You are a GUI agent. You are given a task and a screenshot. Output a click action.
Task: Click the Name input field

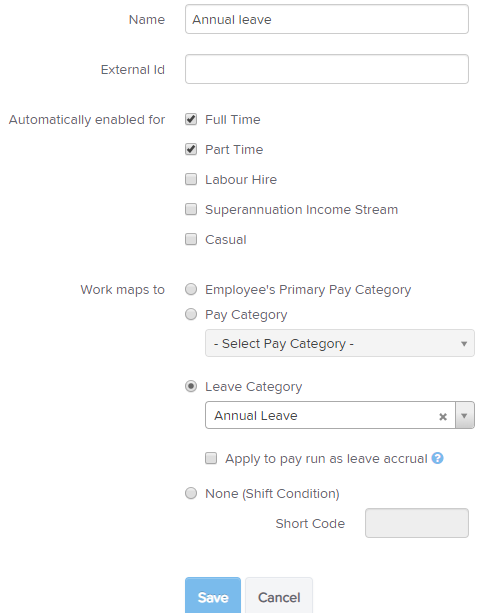click(x=327, y=19)
